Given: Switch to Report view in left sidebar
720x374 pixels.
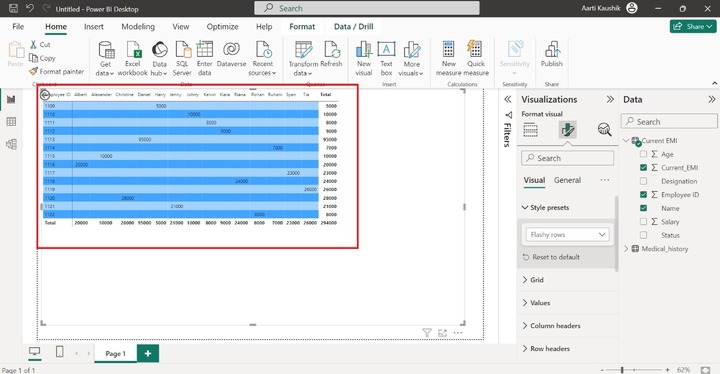Looking at the screenshot, I should 11,99.
